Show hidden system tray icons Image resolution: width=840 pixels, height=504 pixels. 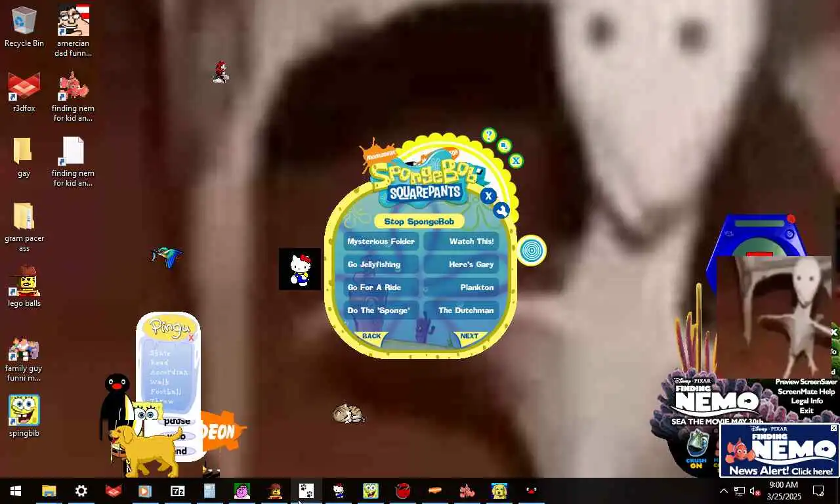pos(724,491)
